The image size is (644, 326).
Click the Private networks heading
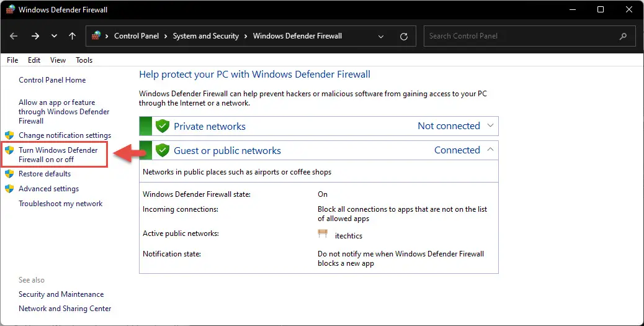[x=210, y=126]
